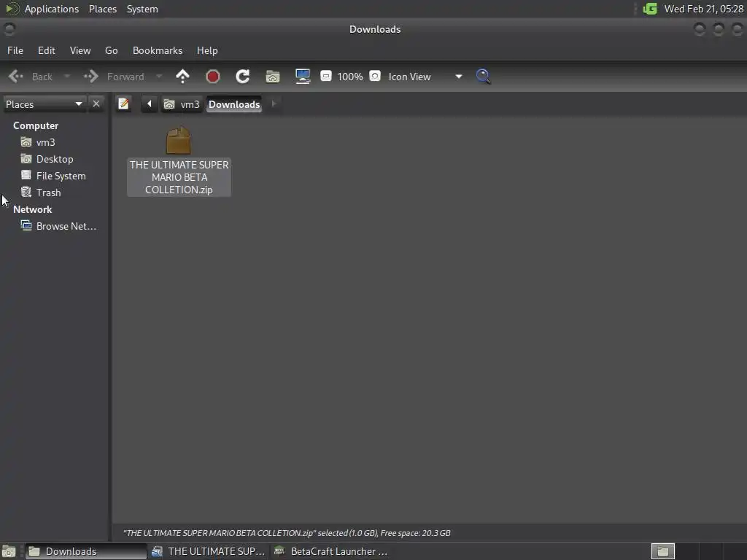
Task: Click the workspace switcher folder icon
Action: click(662, 551)
